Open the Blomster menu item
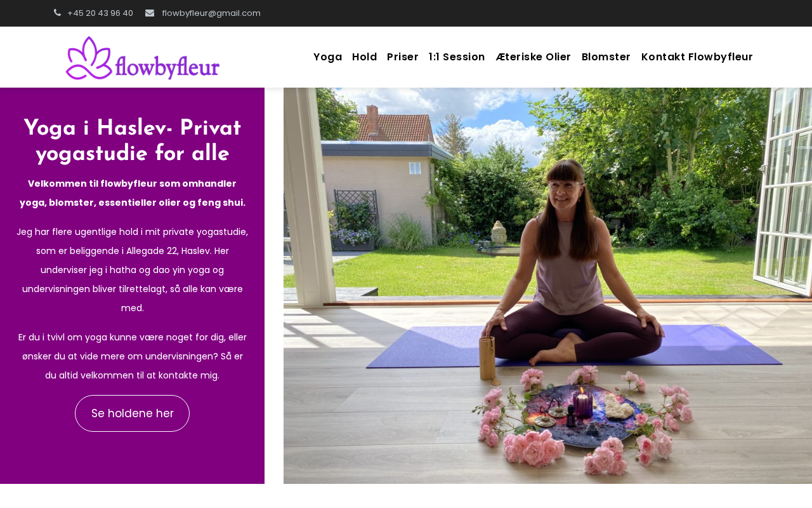This screenshot has width=812, height=508. tap(606, 57)
